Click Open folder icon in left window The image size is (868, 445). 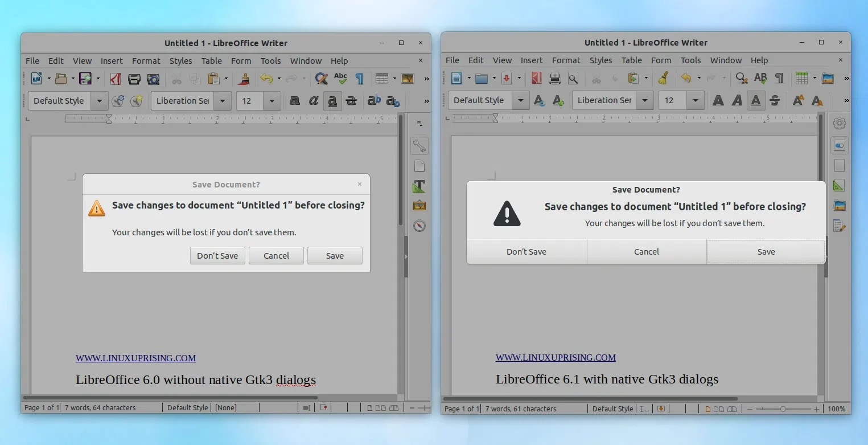pyautogui.click(x=61, y=79)
